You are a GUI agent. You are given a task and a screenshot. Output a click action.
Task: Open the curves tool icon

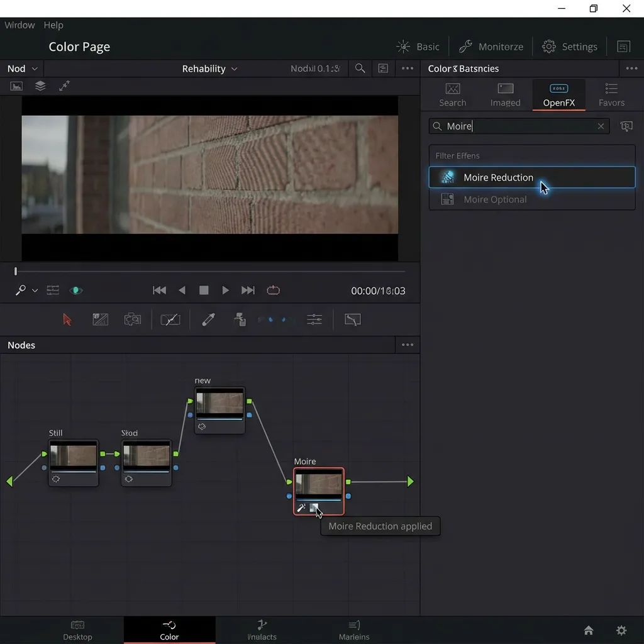pyautogui.click(x=170, y=319)
